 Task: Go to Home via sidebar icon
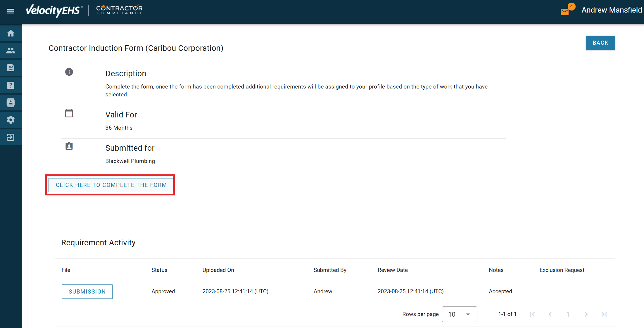(x=11, y=33)
